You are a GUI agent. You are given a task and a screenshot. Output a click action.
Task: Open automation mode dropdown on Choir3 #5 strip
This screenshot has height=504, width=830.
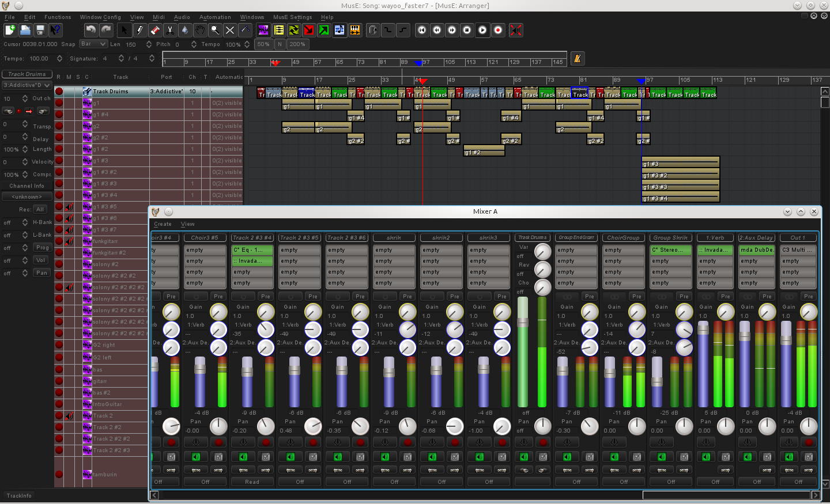(x=205, y=482)
